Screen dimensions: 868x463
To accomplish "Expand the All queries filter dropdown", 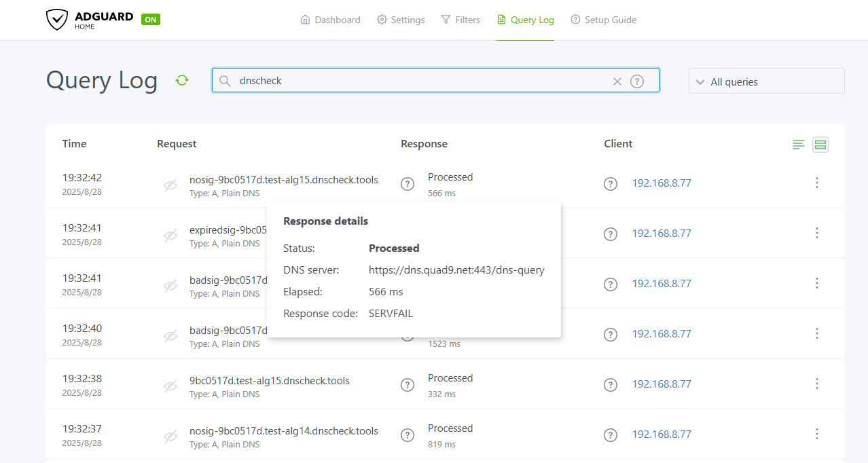I will [x=766, y=81].
